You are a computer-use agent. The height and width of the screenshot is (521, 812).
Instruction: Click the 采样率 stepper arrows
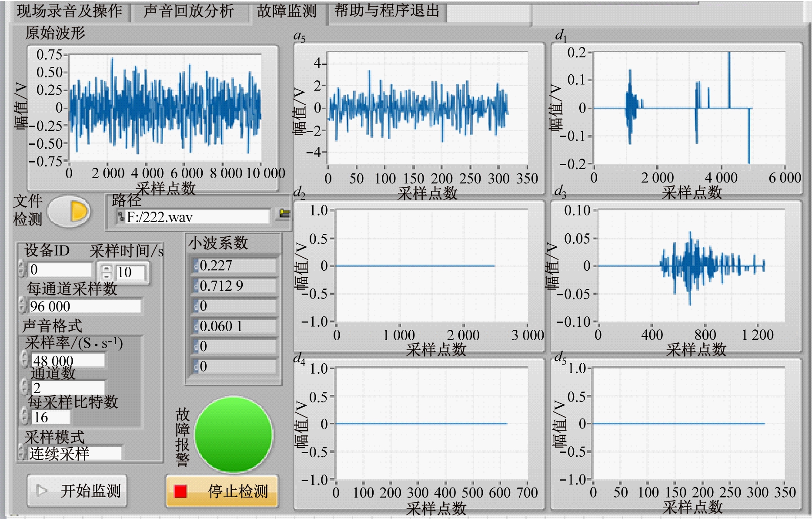[x=25, y=360]
